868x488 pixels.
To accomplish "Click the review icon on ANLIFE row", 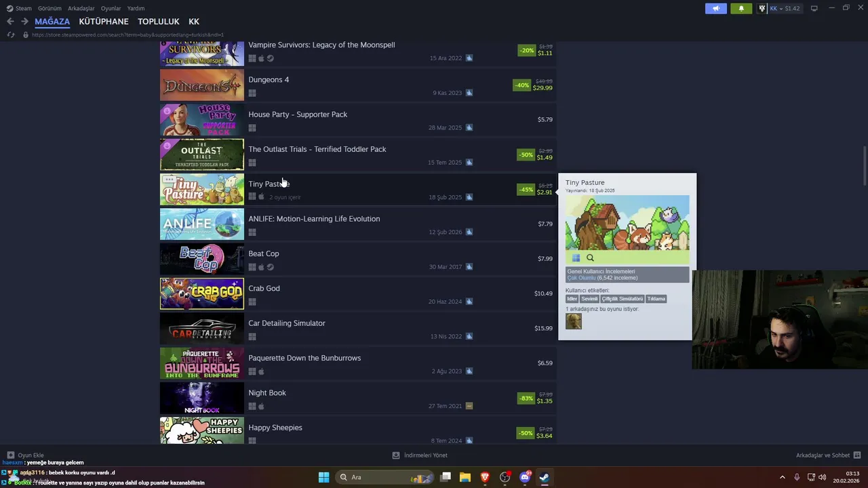I will 469,232.
